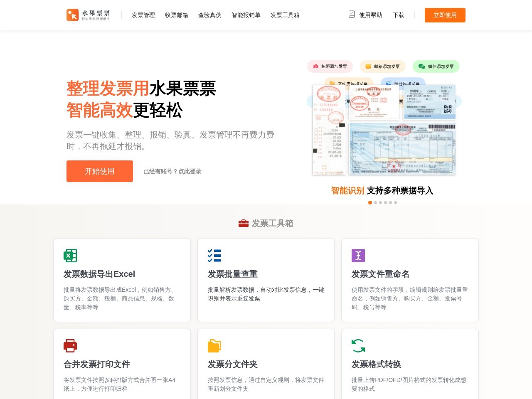Click the 邮箱添加发票 pill tag
532x399 pixels.
(383, 66)
